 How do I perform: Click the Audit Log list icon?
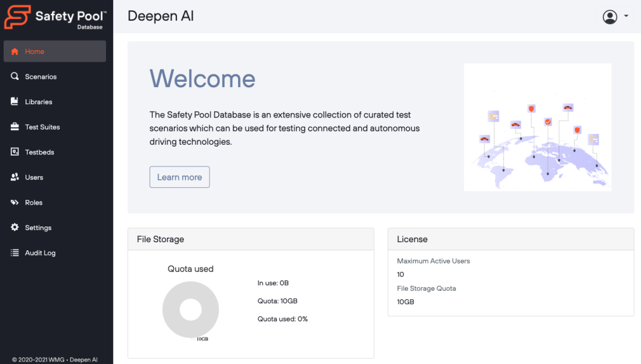[x=15, y=253]
